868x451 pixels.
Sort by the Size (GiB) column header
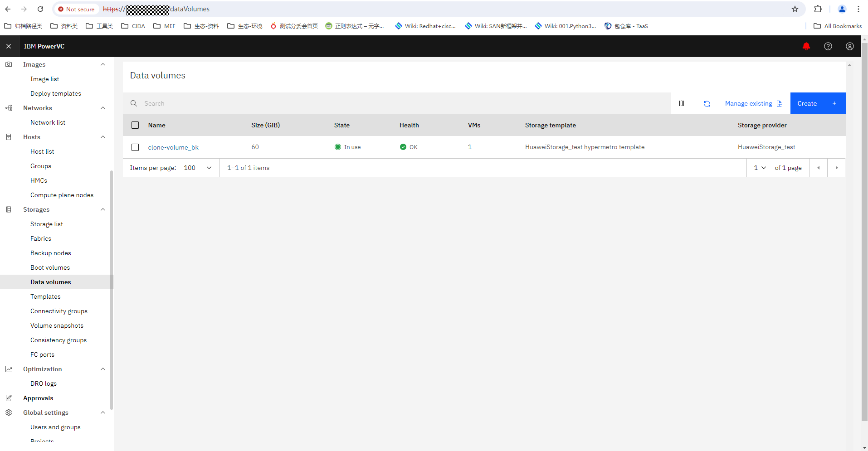point(265,125)
